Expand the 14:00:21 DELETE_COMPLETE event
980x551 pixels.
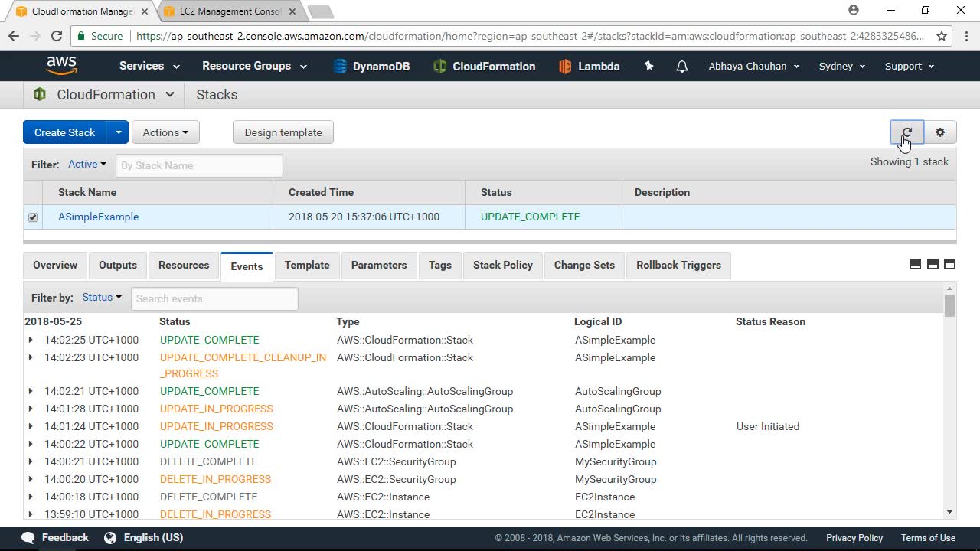click(x=31, y=461)
